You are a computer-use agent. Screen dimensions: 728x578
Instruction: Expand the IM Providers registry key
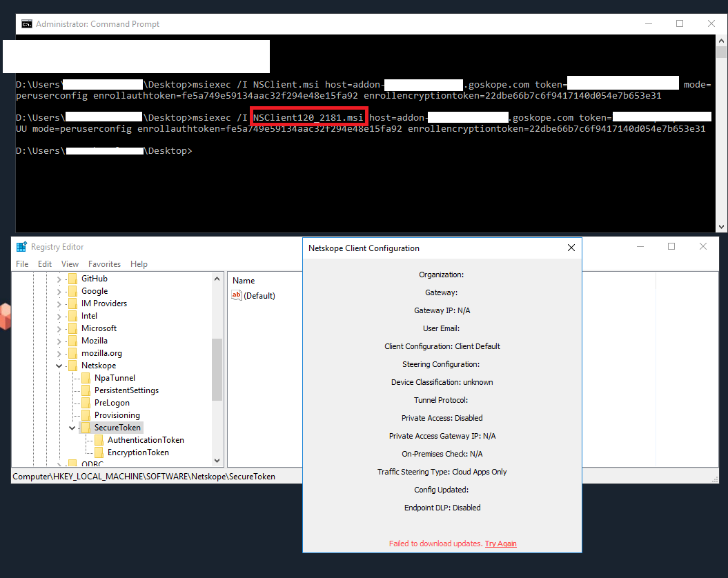(59, 304)
